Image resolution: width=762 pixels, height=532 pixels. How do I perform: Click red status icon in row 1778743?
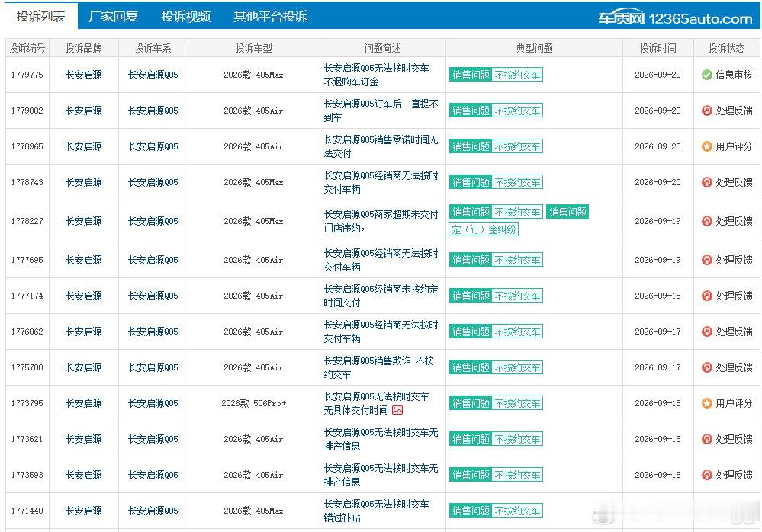pos(706,182)
